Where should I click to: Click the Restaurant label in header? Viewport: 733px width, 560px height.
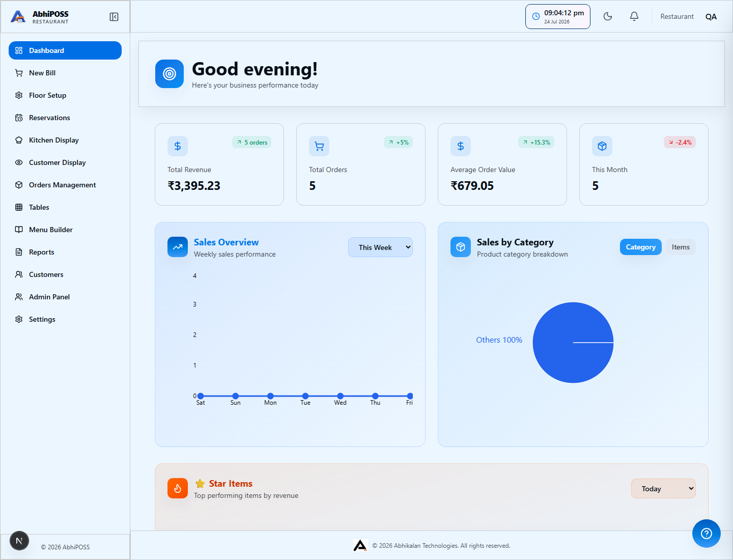tap(677, 16)
